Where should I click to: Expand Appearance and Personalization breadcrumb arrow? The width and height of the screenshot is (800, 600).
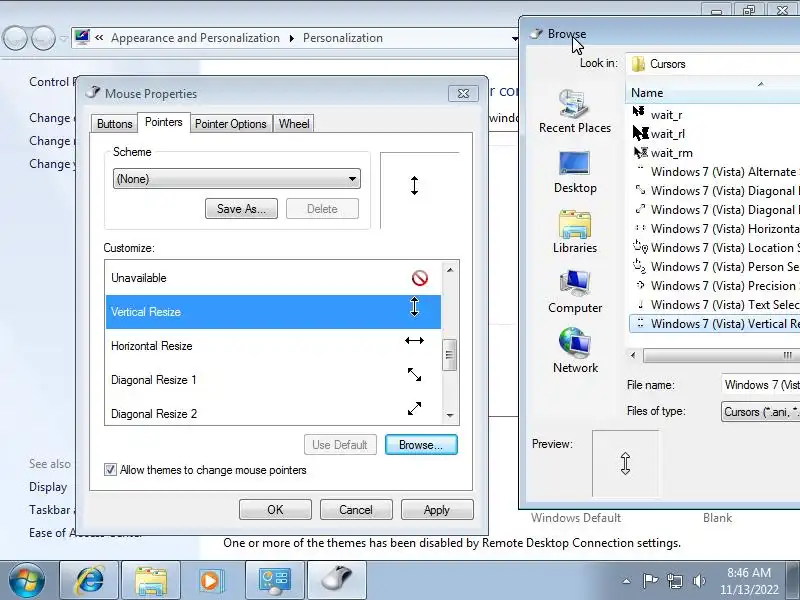pos(291,38)
